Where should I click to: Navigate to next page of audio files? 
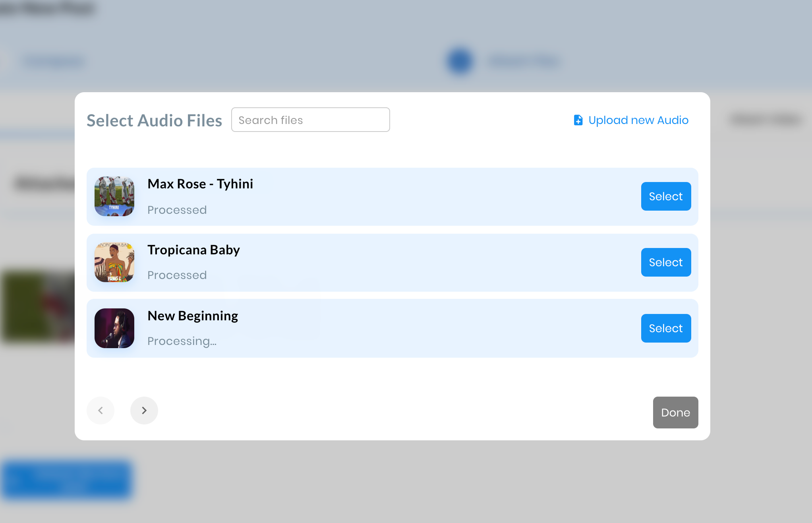click(145, 410)
